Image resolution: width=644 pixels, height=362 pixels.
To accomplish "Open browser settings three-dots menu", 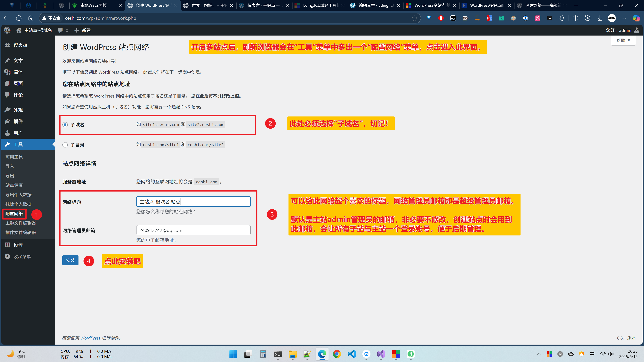I will 624,18.
